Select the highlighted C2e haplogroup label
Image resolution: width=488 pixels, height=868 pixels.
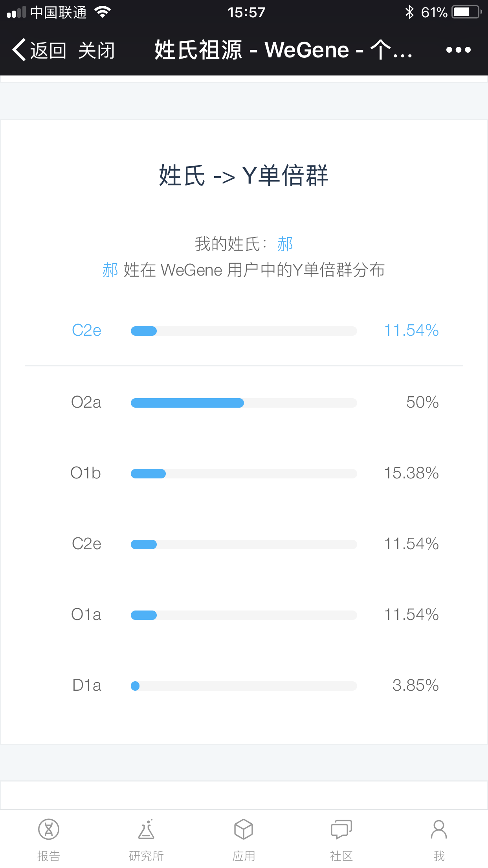[x=86, y=330]
